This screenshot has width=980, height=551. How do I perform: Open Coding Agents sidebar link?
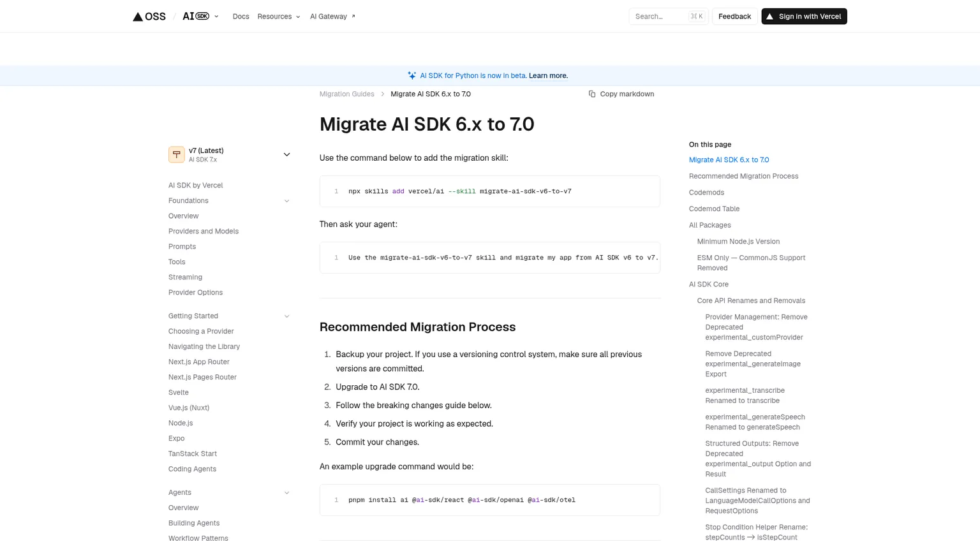pos(193,469)
